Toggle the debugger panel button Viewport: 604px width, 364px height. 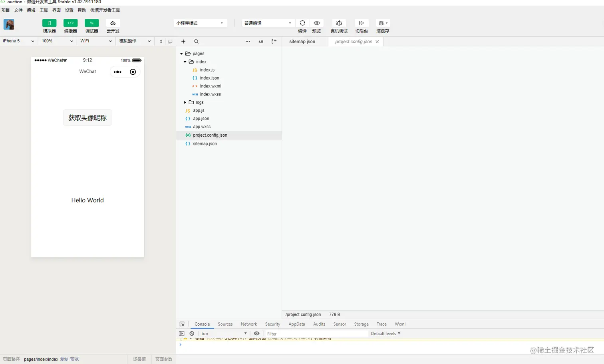pos(91,23)
